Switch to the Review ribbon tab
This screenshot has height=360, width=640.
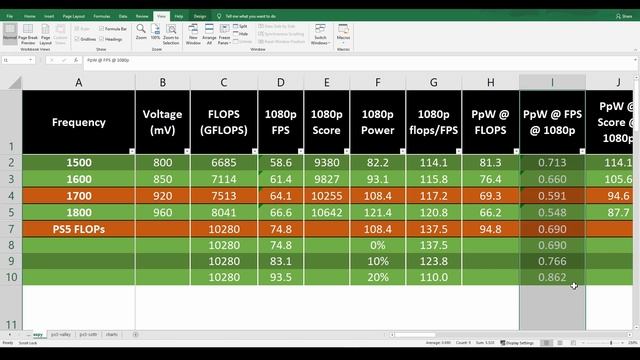pyautogui.click(x=142, y=16)
